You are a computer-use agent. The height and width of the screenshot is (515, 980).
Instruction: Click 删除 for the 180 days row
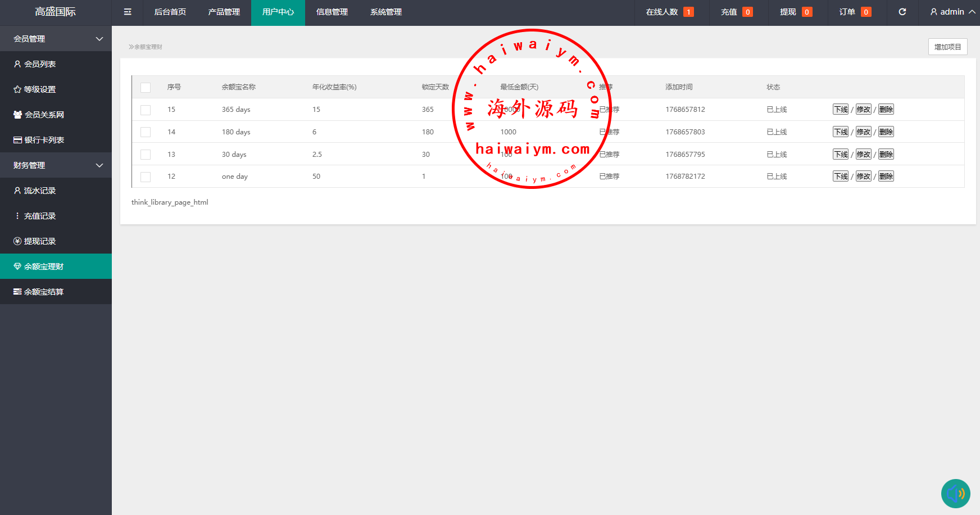886,132
